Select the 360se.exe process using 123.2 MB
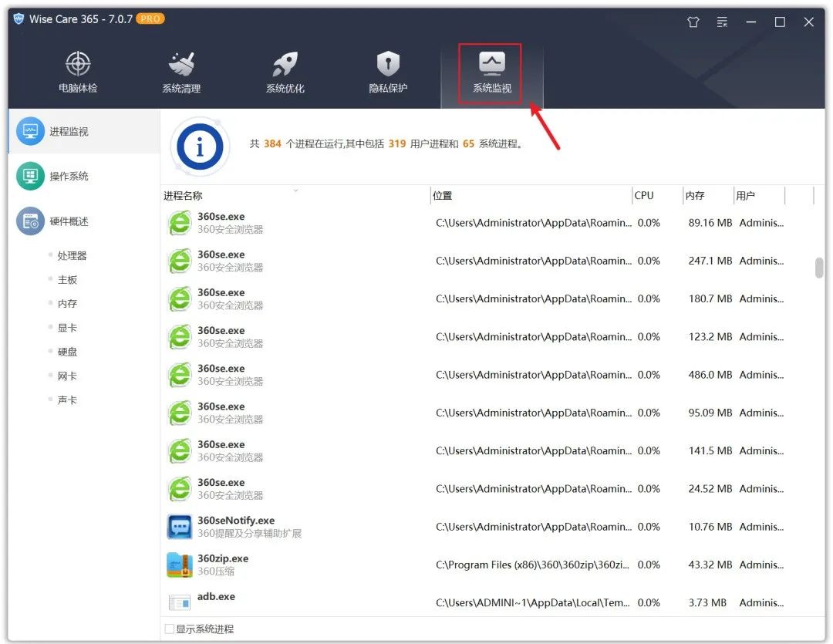Image resolution: width=833 pixels, height=644 pixels. coord(487,337)
